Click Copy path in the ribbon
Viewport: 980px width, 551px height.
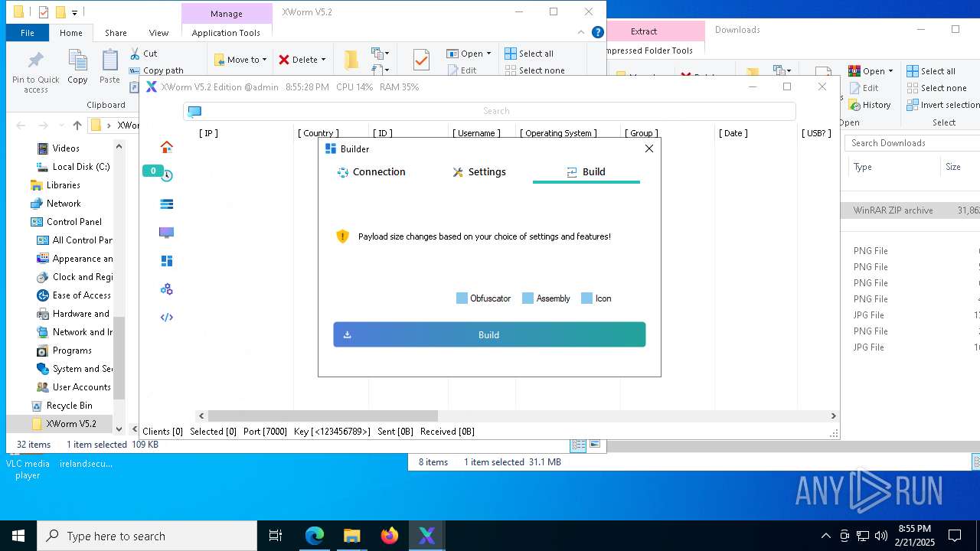[156, 70]
